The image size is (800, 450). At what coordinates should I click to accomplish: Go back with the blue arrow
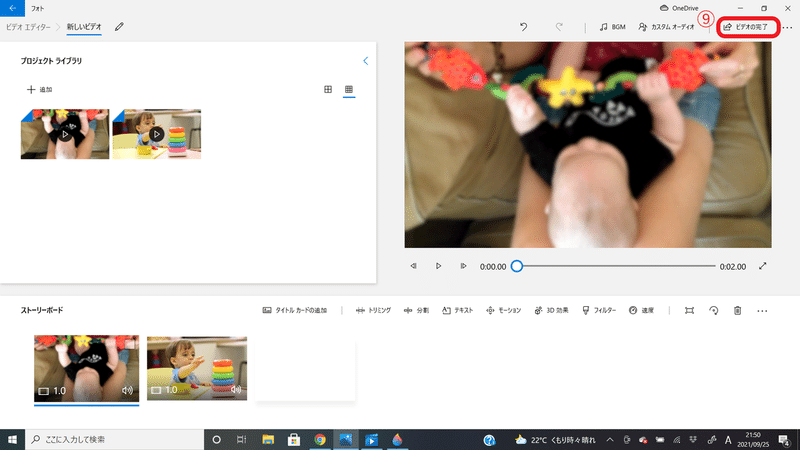tap(12, 8)
